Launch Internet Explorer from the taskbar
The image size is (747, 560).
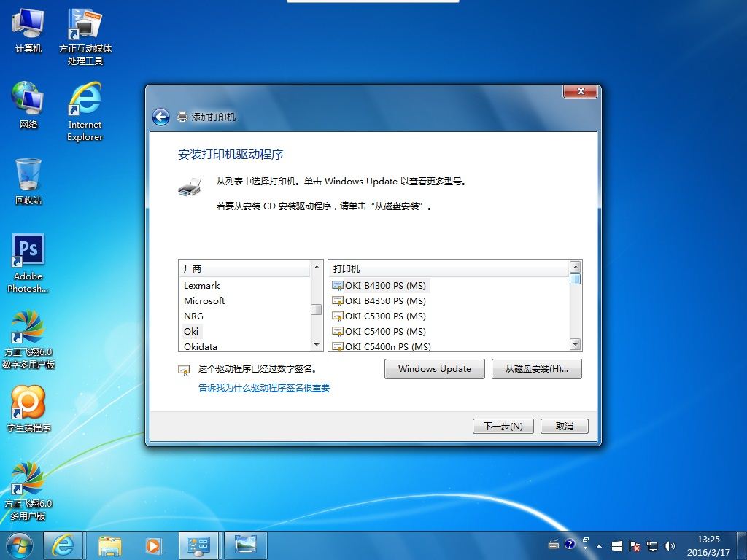[63, 545]
